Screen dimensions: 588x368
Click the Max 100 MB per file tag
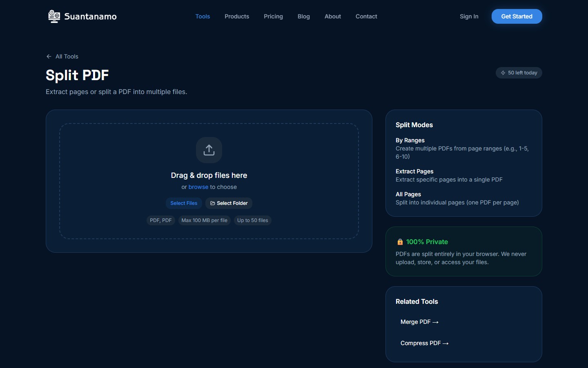tap(204, 220)
